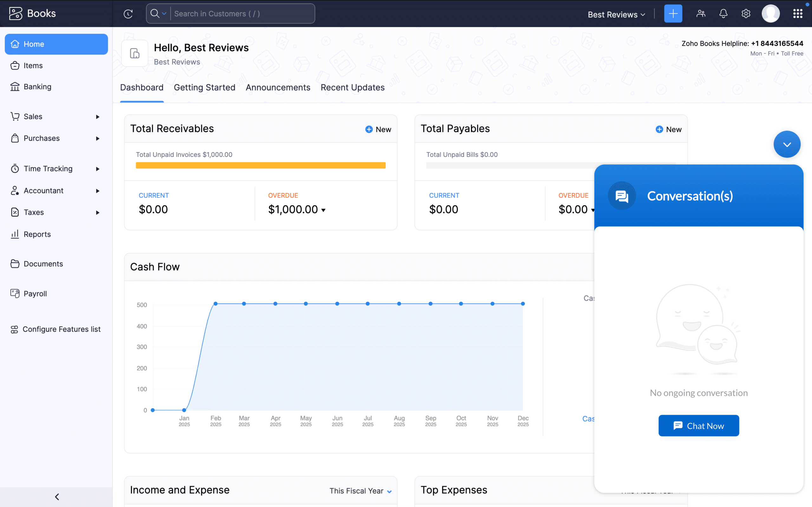Screen dimensions: 812x507
Task: Open the Zoho apps grid launcher
Action: (798, 13)
